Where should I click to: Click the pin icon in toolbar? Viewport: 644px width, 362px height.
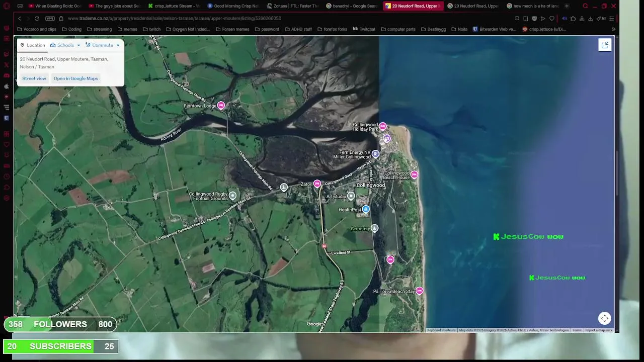pyautogui.click(x=517, y=19)
